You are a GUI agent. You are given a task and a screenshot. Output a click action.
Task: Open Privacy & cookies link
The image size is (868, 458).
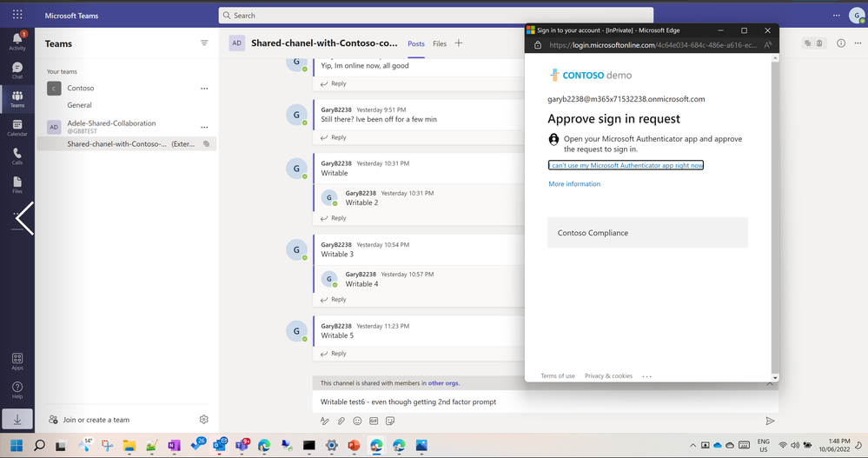click(608, 376)
